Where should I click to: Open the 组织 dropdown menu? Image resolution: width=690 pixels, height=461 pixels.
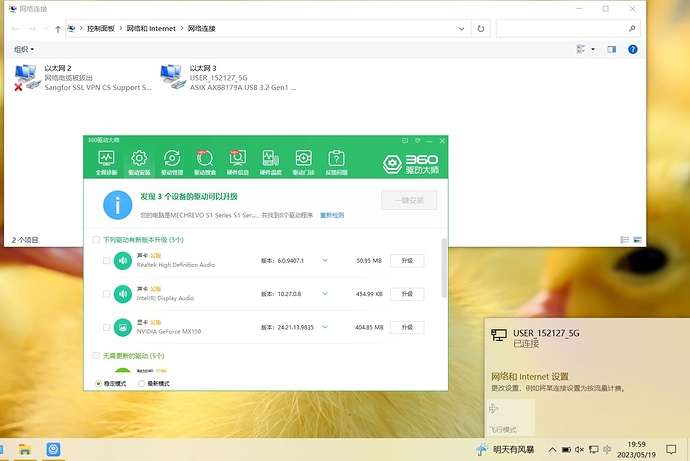click(24, 49)
